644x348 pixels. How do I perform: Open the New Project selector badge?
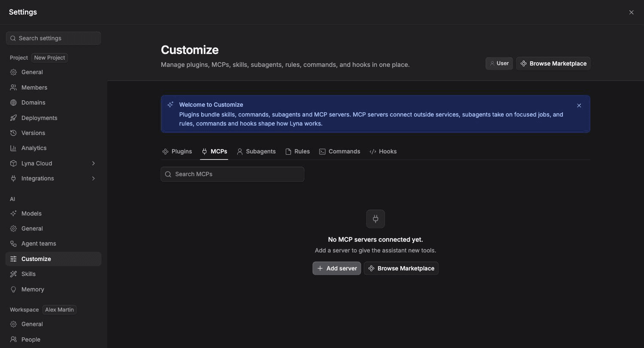tap(50, 57)
